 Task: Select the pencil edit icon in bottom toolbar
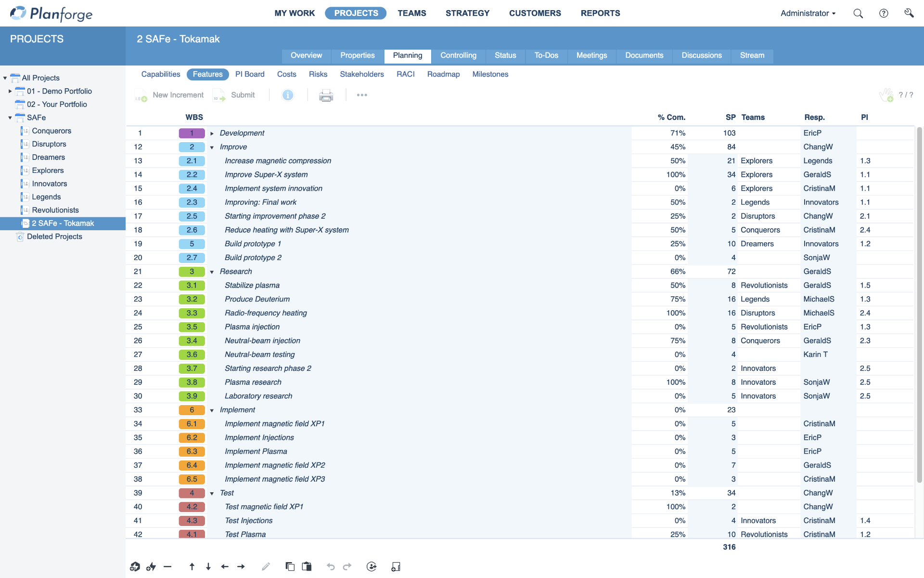[266, 566]
